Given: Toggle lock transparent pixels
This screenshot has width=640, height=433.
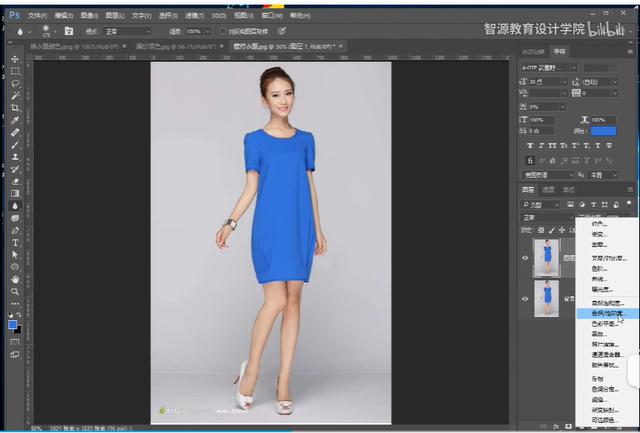Looking at the screenshot, I should click(541, 231).
